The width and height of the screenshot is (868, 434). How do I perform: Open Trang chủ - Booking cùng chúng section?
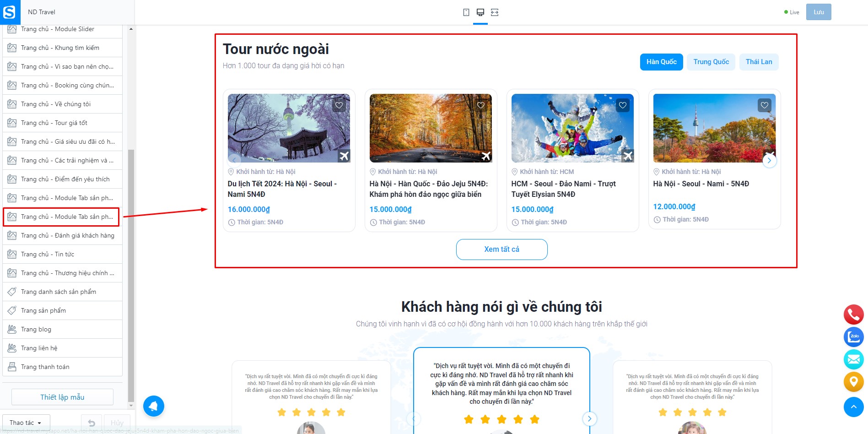click(62, 85)
